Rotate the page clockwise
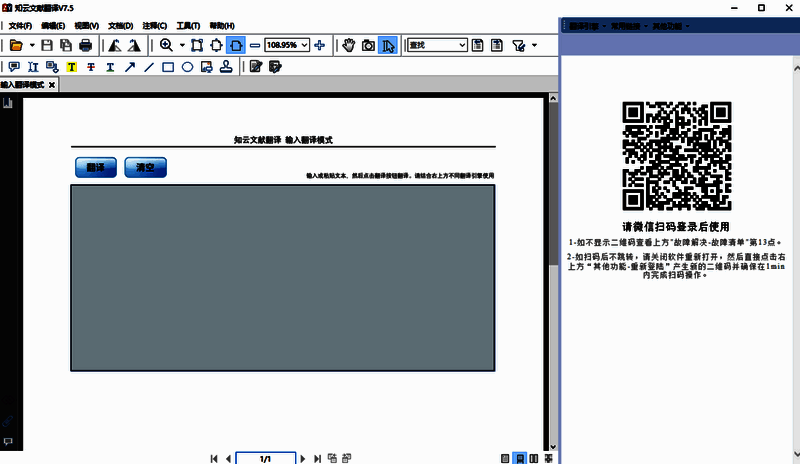 [x=134, y=45]
